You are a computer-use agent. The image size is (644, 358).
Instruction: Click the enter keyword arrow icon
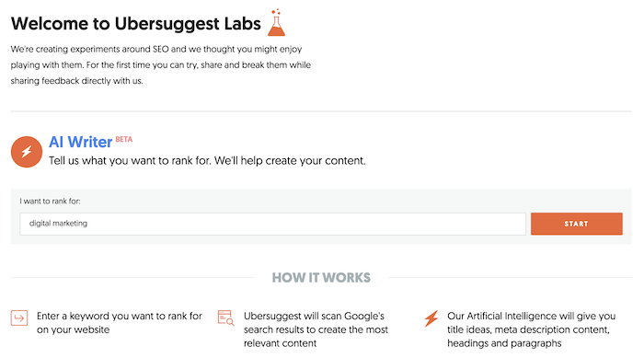click(x=19, y=318)
